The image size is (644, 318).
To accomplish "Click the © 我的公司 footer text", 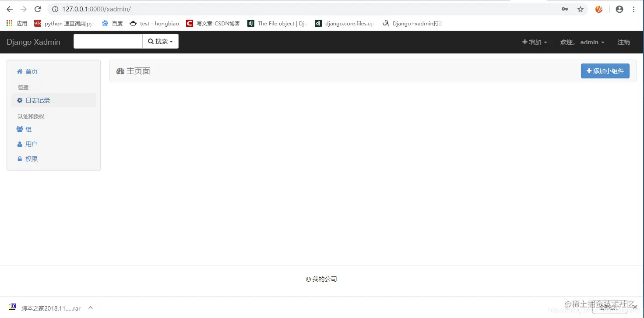I will 321,279.
